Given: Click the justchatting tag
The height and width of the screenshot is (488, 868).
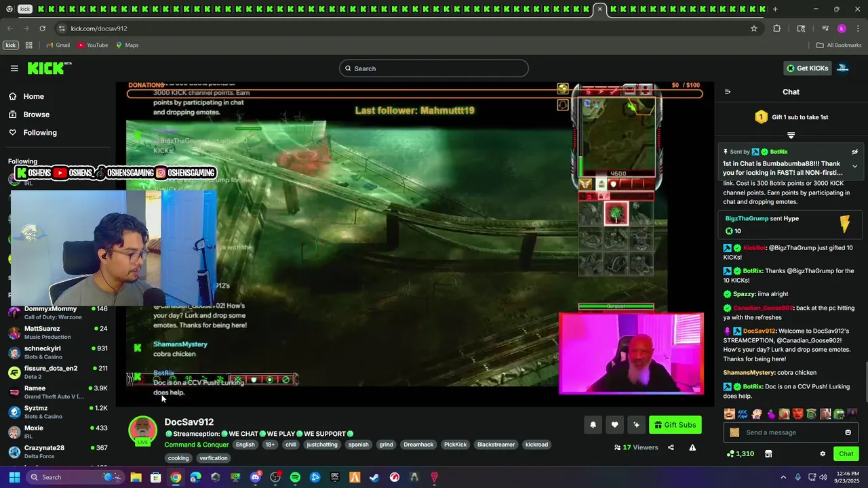Looking at the screenshot, I should click(322, 445).
